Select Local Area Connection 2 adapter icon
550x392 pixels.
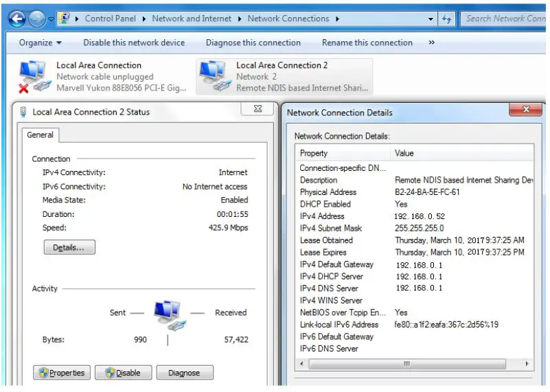point(215,76)
